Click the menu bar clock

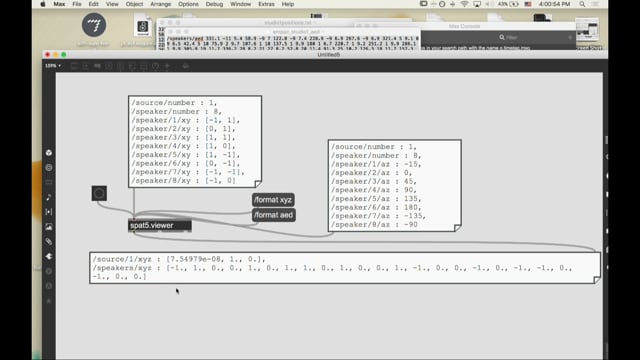pos(554,4)
